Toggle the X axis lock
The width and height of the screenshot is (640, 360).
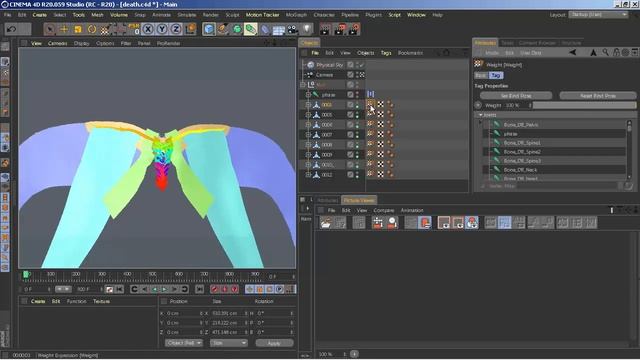coord(148,29)
